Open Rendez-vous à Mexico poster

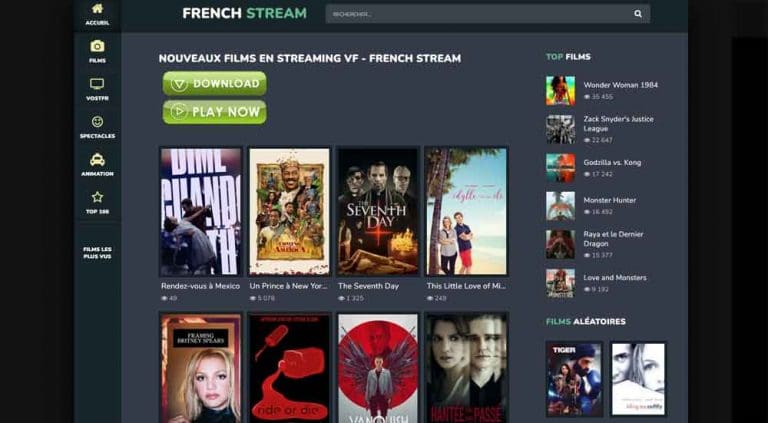(x=201, y=212)
